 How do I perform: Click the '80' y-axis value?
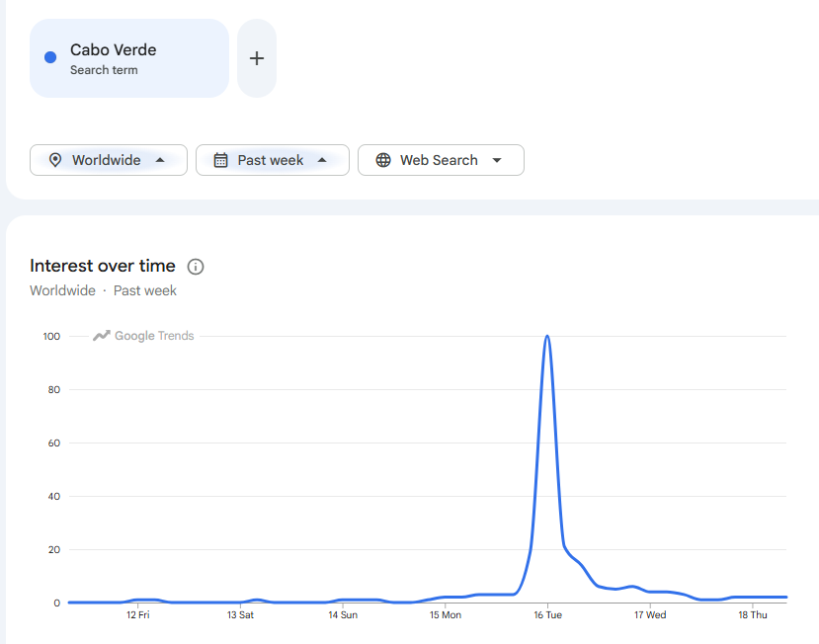coord(53,389)
